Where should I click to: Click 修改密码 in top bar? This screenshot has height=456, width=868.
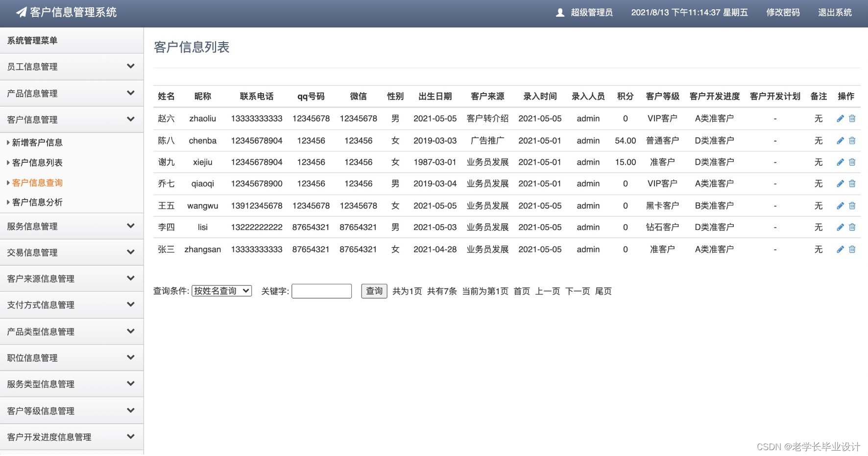point(783,12)
